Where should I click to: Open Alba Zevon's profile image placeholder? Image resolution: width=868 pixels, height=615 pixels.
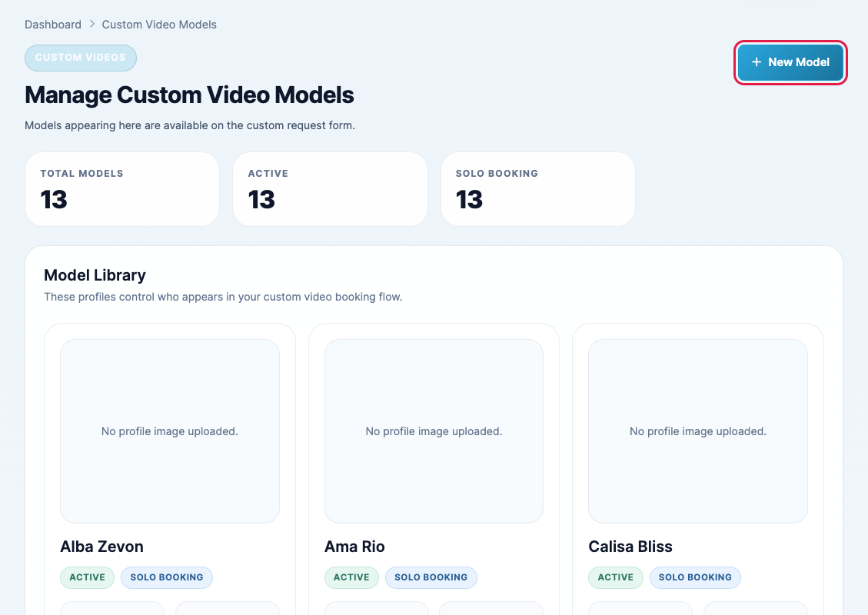pyautogui.click(x=170, y=431)
